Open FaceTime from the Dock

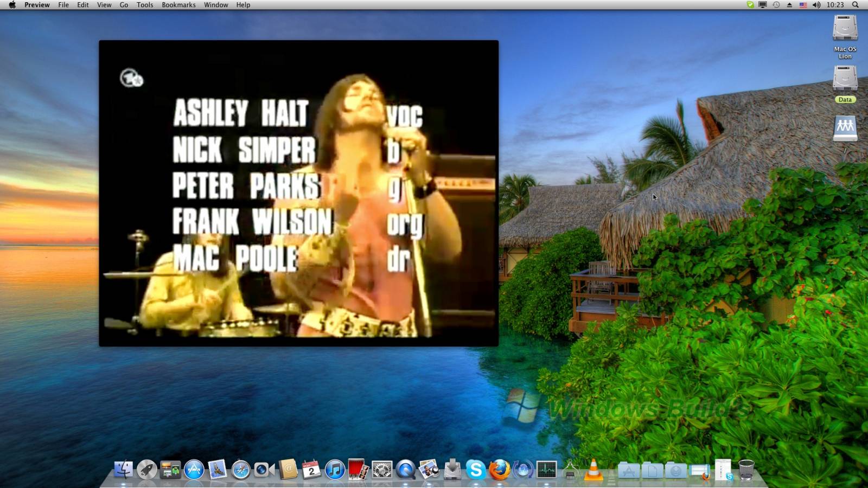pyautogui.click(x=264, y=470)
